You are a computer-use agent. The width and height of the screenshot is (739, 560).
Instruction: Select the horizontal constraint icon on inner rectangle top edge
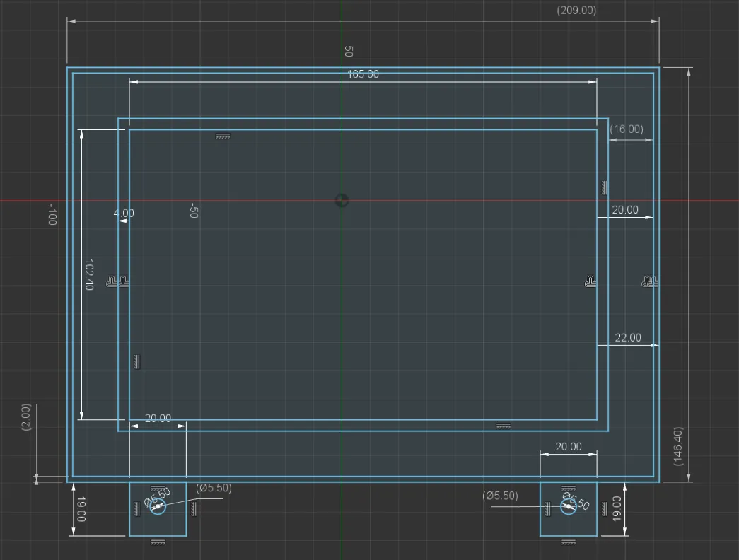pos(223,136)
